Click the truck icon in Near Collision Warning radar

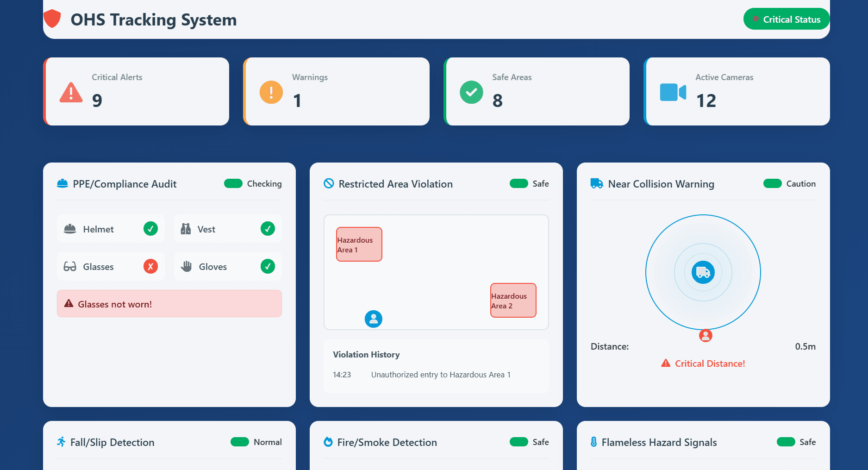703,273
